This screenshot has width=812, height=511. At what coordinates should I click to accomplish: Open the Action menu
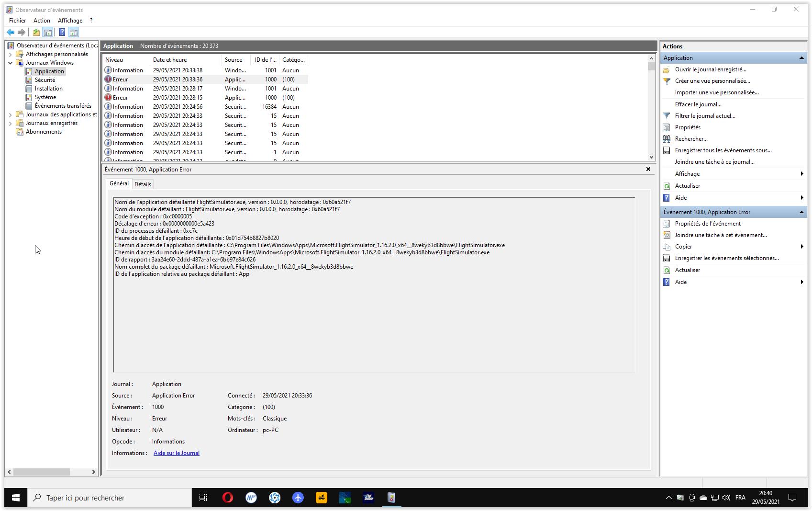tap(42, 21)
